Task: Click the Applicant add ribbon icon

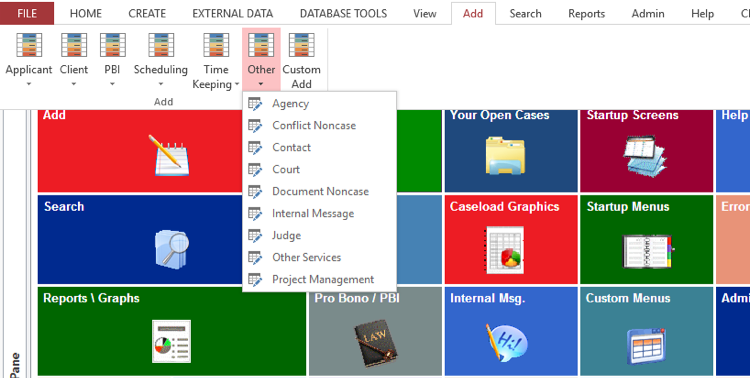Action: click(29, 45)
